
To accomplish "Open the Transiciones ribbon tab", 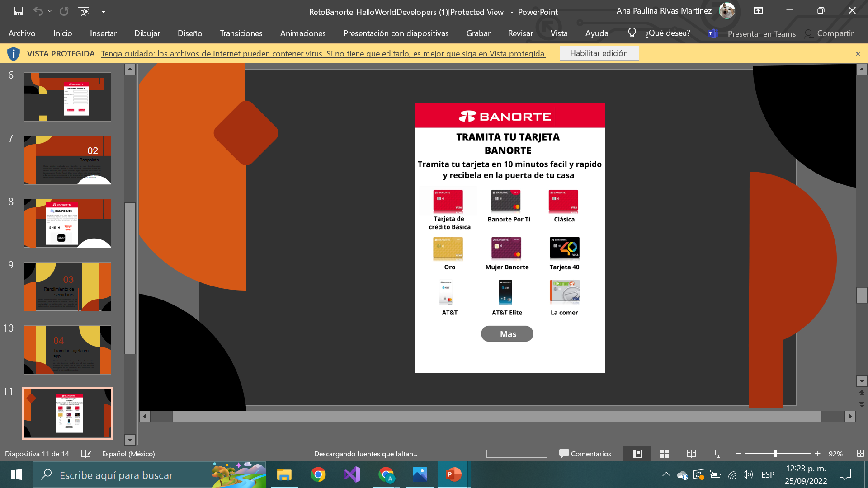I will (241, 33).
